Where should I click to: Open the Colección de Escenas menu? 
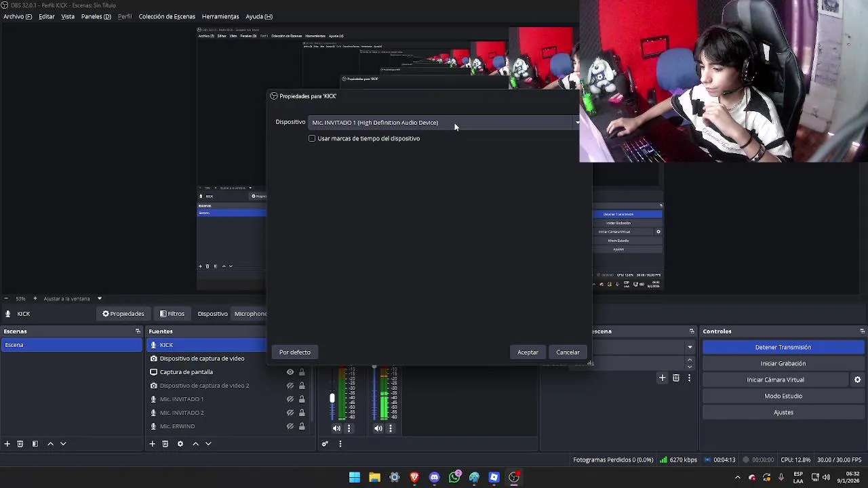click(167, 16)
